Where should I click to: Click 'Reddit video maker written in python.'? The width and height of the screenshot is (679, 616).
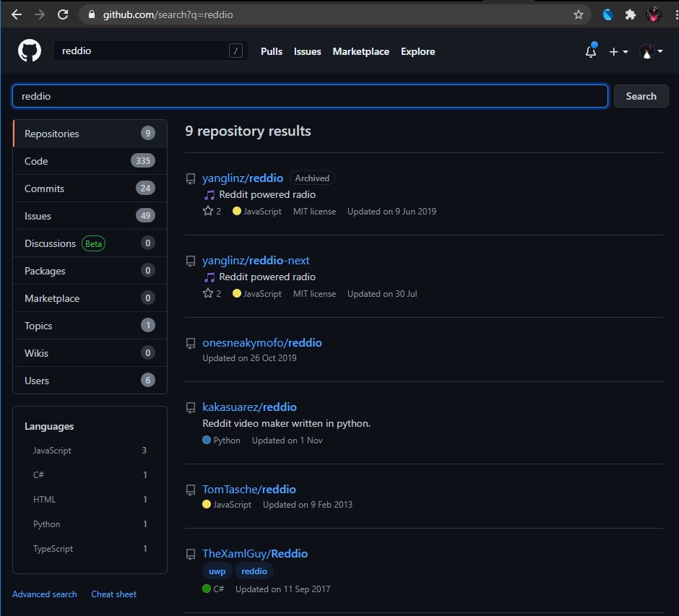pyautogui.click(x=286, y=423)
